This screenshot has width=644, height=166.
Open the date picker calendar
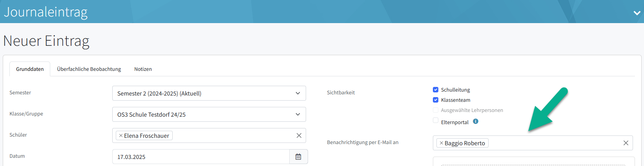(298, 157)
